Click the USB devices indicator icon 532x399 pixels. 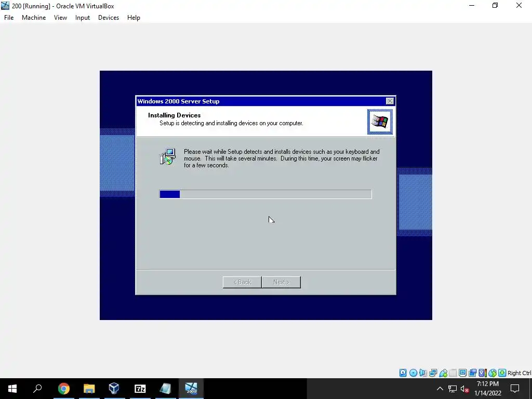[443, 373]
